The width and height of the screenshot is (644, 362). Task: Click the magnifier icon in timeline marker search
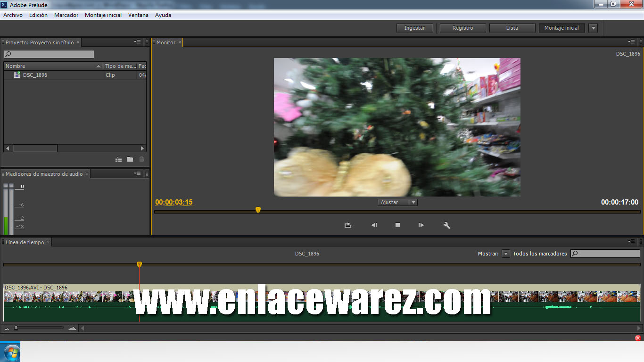pyautogui.click(x=575, y=254)
